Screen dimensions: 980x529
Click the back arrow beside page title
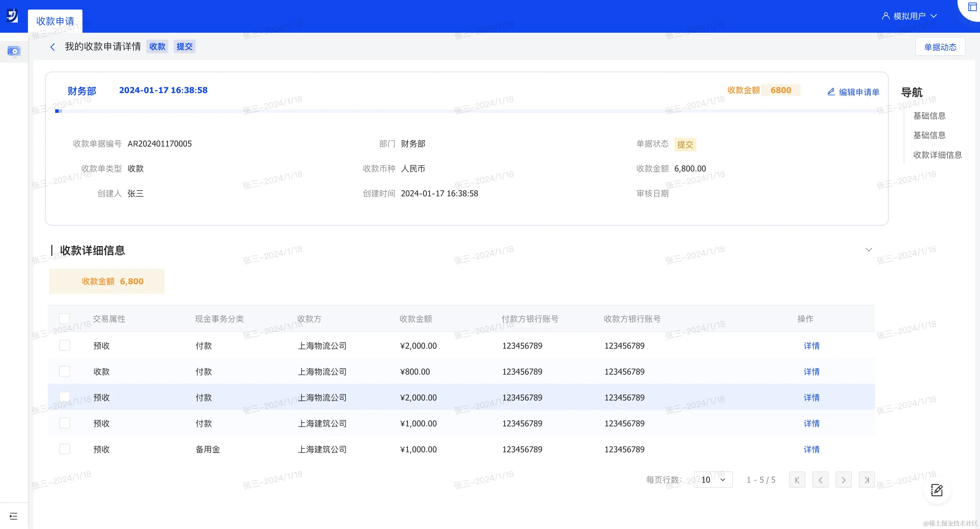(52, 47)
